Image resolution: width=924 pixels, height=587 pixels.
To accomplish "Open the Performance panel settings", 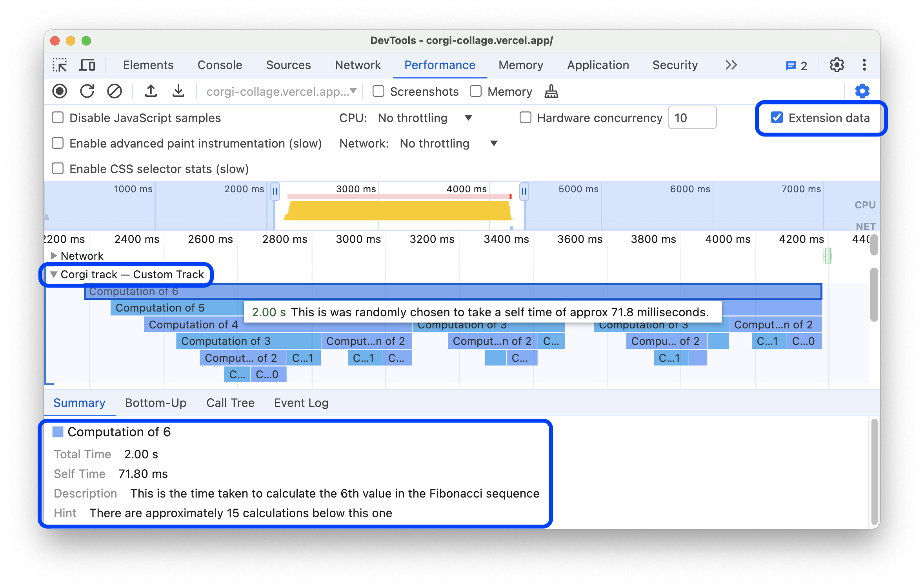I will [862, 91].
